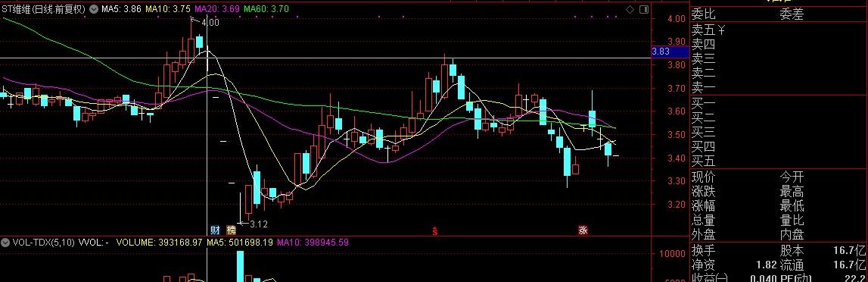Click the 涨幅 percent change label
868x282 pixels.
pyautogui.click(x=703, y=206)
